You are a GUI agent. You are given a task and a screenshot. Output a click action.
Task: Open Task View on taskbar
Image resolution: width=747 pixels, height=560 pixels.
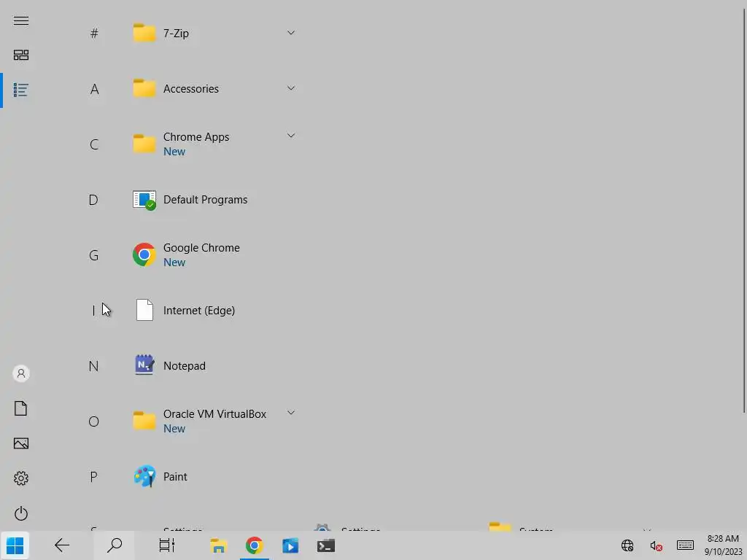[167, 545]
